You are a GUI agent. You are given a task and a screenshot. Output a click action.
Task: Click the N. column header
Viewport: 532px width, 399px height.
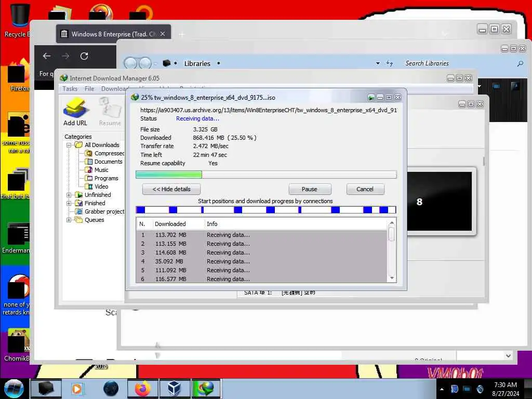click(x=144, y=224)
